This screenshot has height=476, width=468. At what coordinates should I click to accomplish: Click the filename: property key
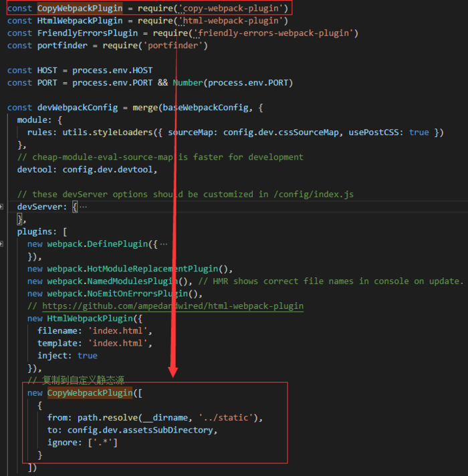60,331
